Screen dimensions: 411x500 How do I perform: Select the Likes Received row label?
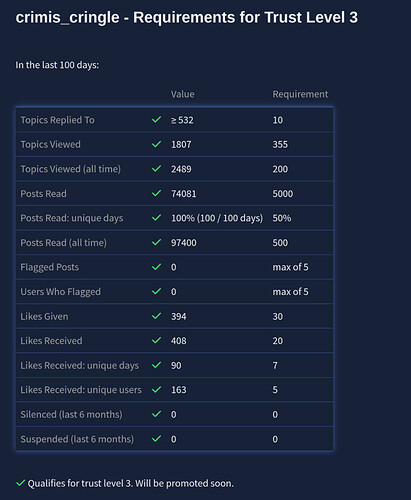point(51,341)
